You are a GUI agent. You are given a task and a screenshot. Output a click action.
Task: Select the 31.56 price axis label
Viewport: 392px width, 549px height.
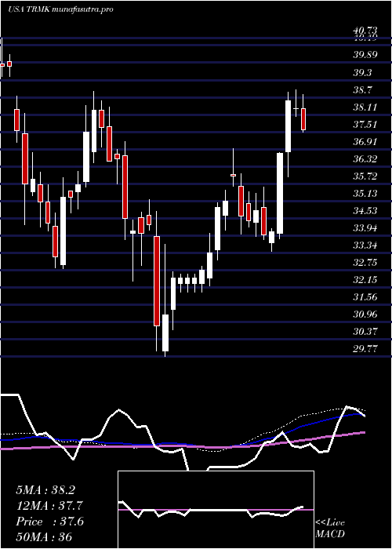[x=365, y=297]
